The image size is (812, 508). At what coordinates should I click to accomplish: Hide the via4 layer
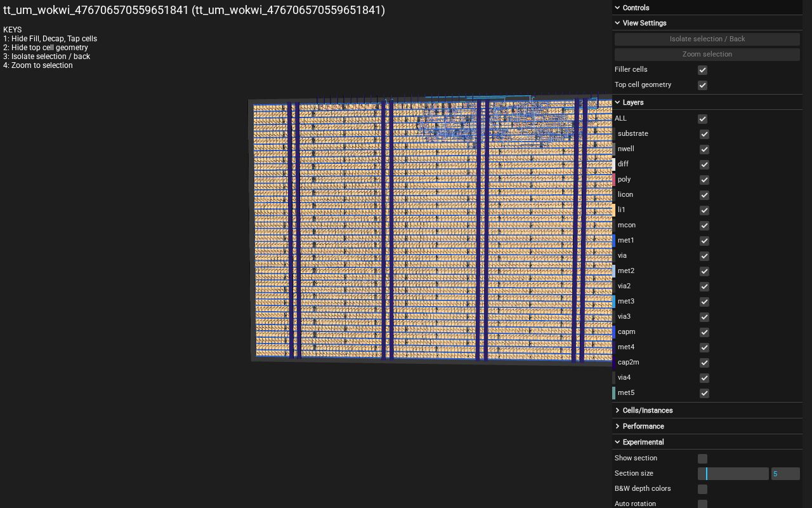pos(704,378)
